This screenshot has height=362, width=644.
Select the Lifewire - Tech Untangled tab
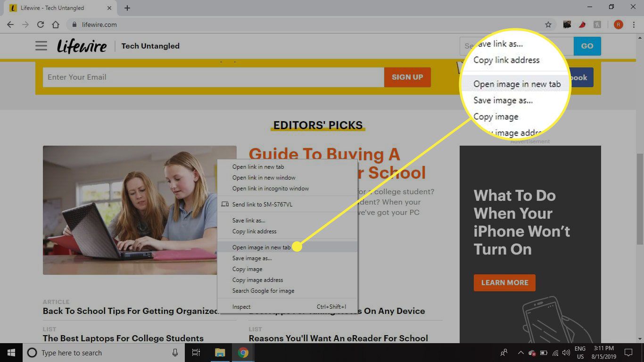(x=60, y=8)
